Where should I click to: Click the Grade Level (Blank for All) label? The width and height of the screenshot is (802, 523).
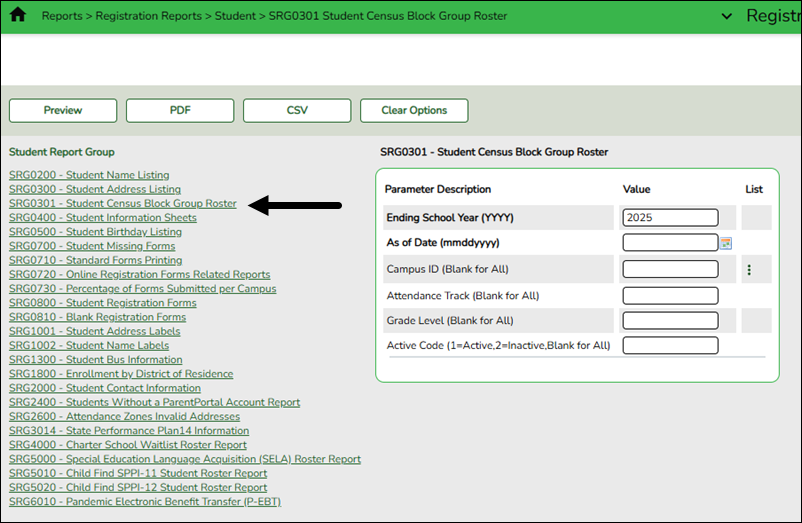pyautogui.click(x=450, y=321)
